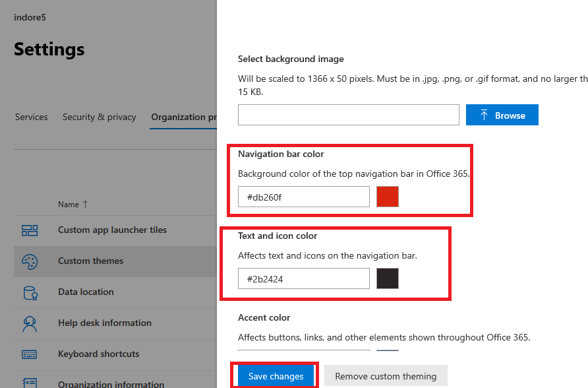Click the Custom themes palette icon
This screenshot has height=388, width=588.
click(30, 261)
